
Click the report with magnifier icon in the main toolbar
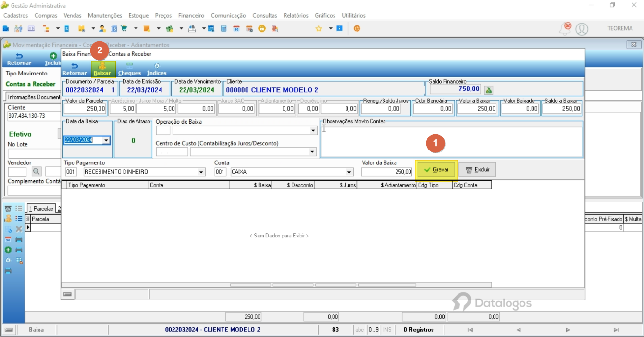pyautogui.click(x=275, y=29)
